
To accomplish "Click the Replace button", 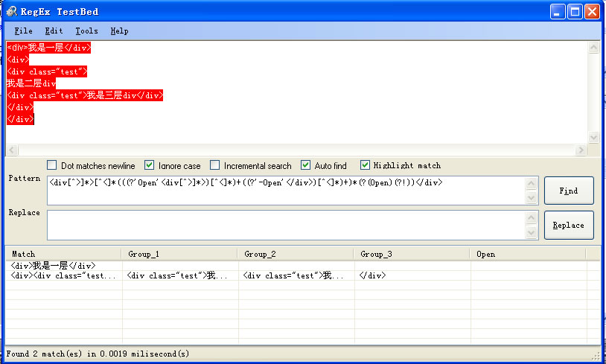I will tap(569, 226).
